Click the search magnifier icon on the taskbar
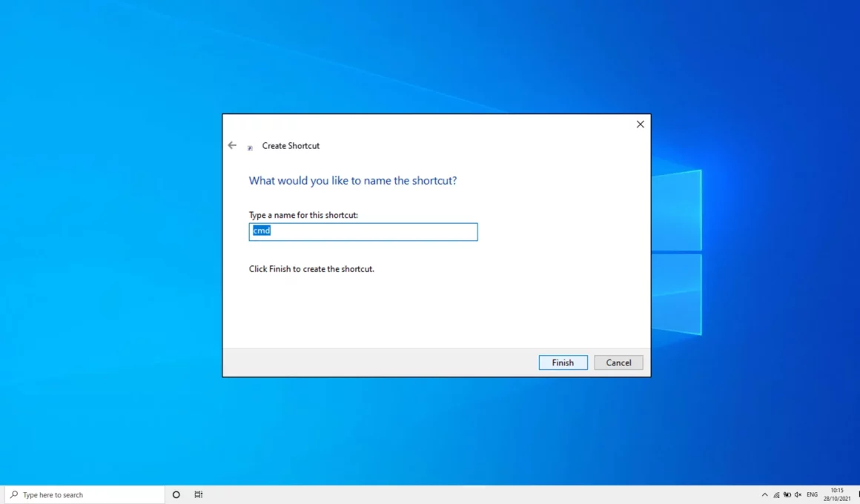 pyautogui.click(x=14, y=494)
